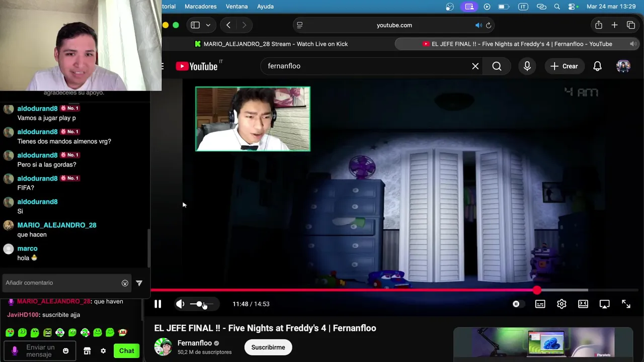Send the comment with the paper plane
The width and height of the screenshot is (644, 362).
(139, 283)
